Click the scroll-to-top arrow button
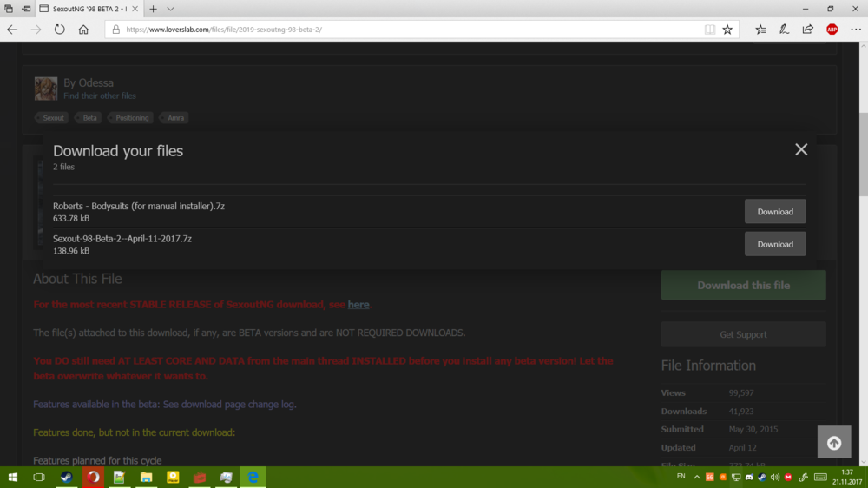Viewport: 868px width, 488px height. tap(834, 442)
